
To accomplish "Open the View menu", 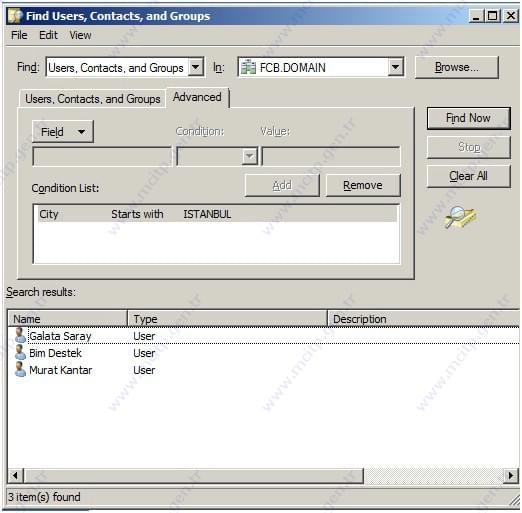I will pyautogui.click(x=80, y=35).
